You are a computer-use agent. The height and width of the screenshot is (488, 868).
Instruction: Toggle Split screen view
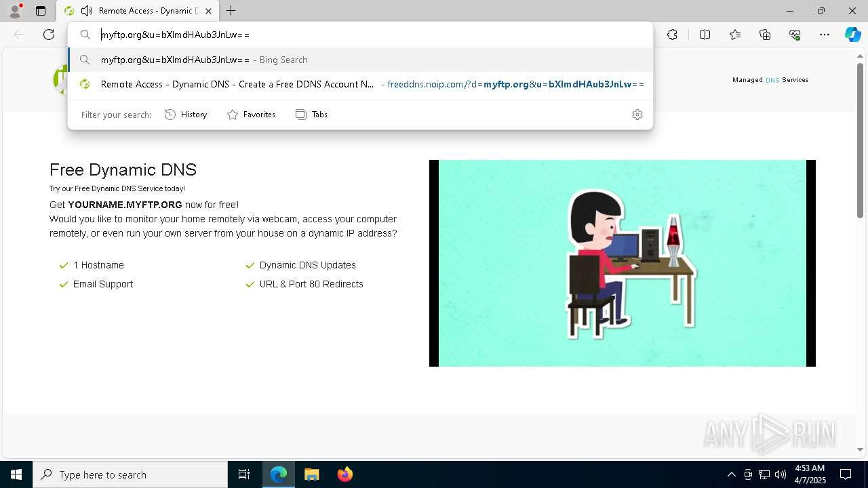705,35
